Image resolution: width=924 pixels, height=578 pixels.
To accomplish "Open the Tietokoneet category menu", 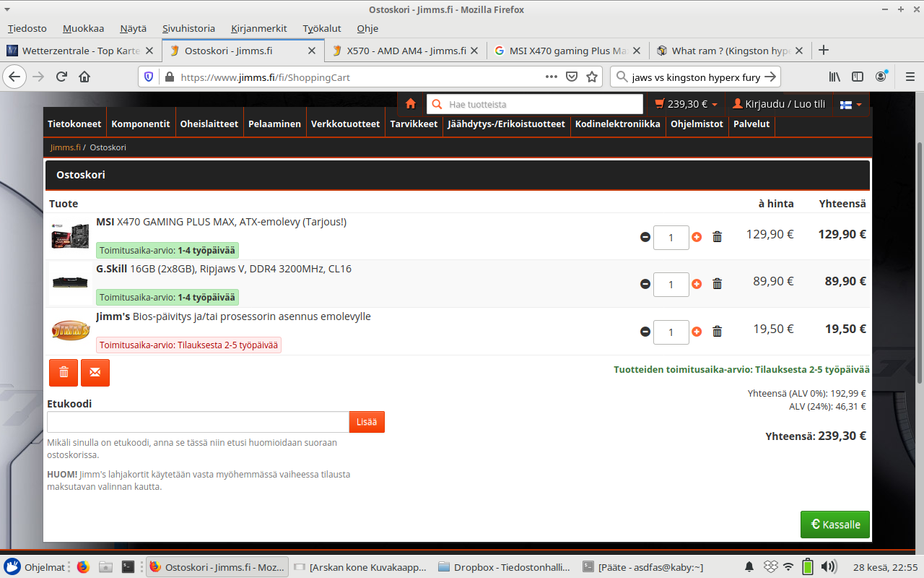I will point(74,124).
